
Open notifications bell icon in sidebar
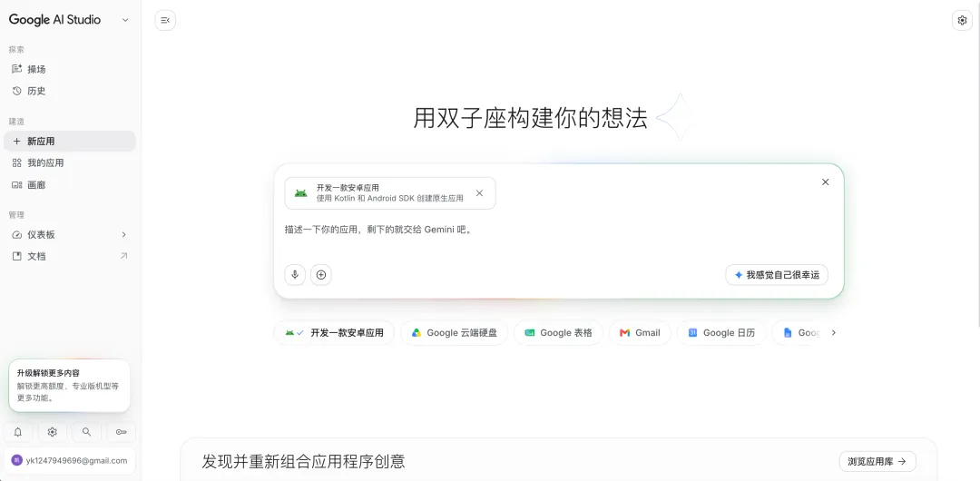tap(18, 432)
